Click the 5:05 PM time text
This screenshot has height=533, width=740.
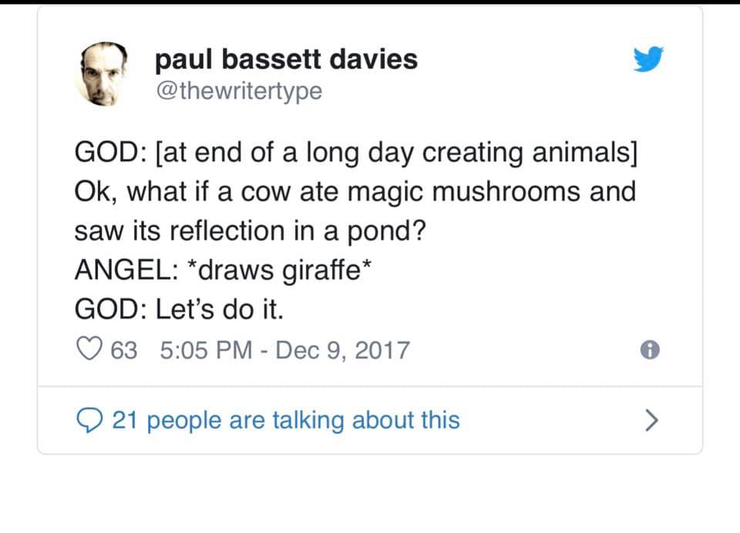193,350
